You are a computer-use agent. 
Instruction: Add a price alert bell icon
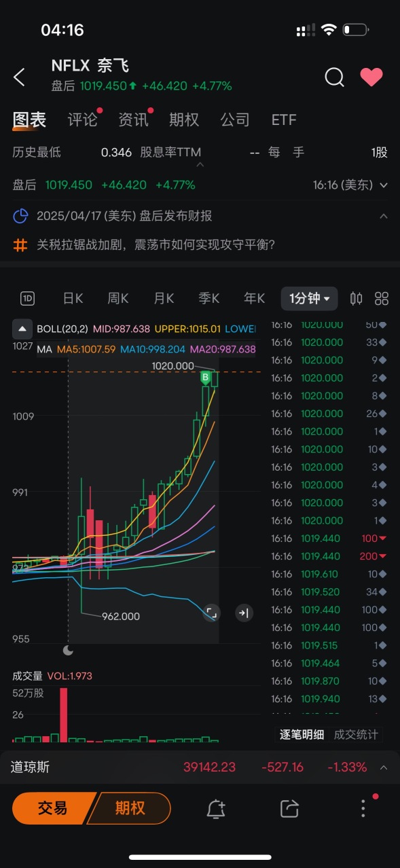[216, 808]
